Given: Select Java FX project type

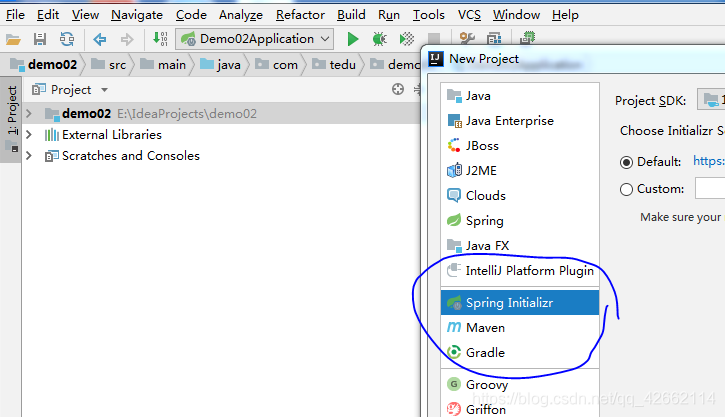Looking at the screenshot, I should tap(520, 245).
